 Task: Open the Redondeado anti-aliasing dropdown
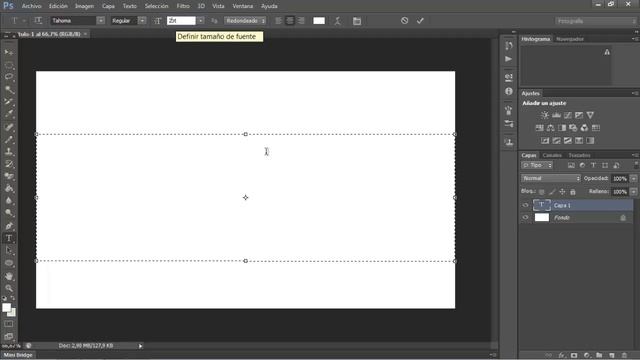coord(245,20)
